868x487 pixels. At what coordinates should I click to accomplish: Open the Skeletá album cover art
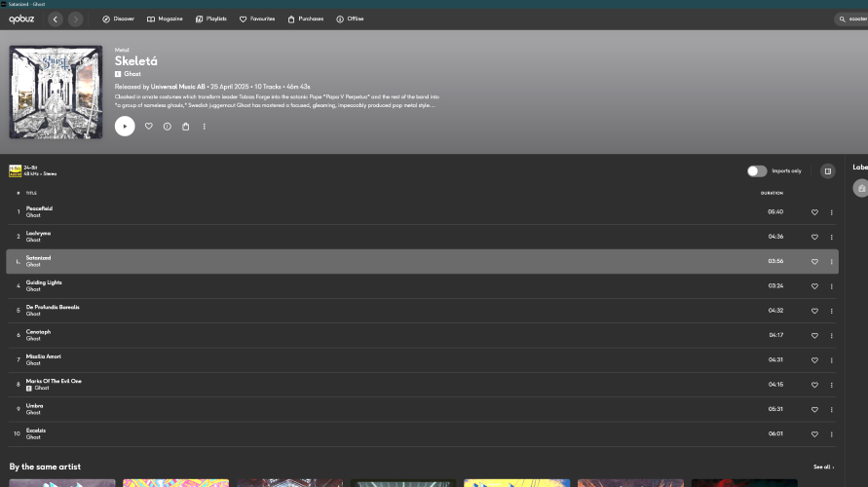coord(56,92)
